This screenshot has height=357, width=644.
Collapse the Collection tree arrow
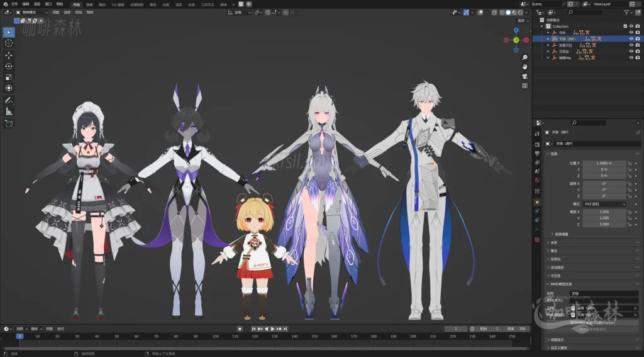pos(541,26)
